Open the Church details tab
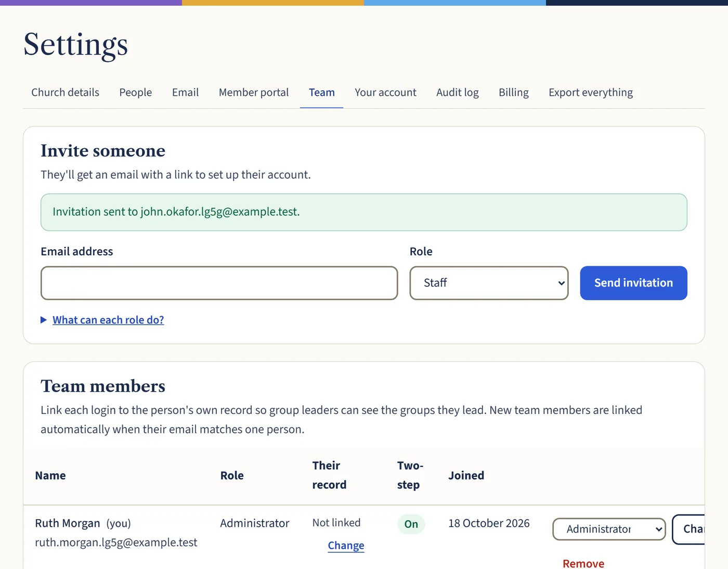 65,93
